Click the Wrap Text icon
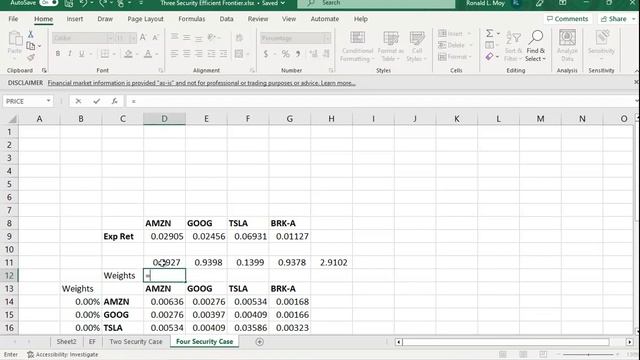Viewport: 640px width, 360px height. (239, 38)
